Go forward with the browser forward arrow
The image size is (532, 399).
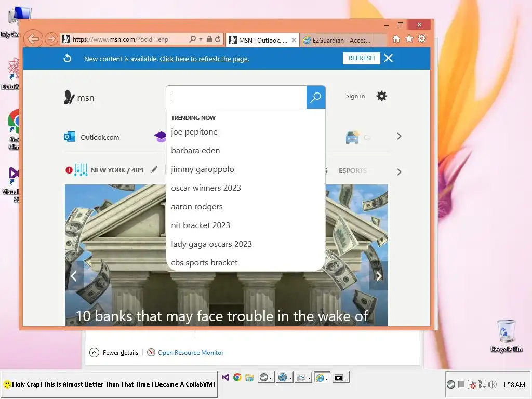pyautogui.click(x=51, y=39)
